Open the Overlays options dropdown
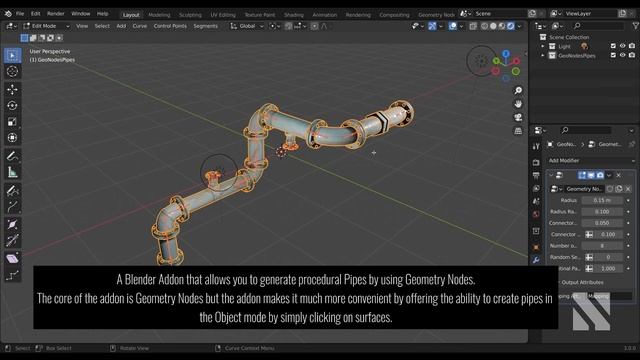The image size is (640, 360). tap(462, 26)
